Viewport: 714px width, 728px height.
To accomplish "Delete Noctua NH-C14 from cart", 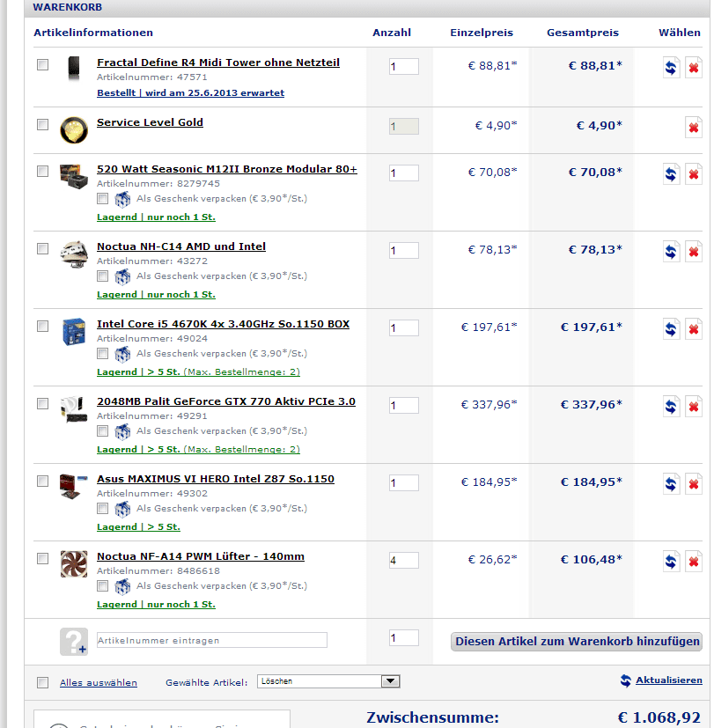I will click(x=694, y=252).
